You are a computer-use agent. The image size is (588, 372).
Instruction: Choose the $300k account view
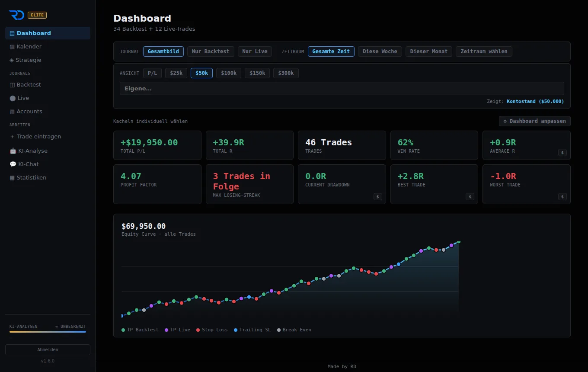286,73
